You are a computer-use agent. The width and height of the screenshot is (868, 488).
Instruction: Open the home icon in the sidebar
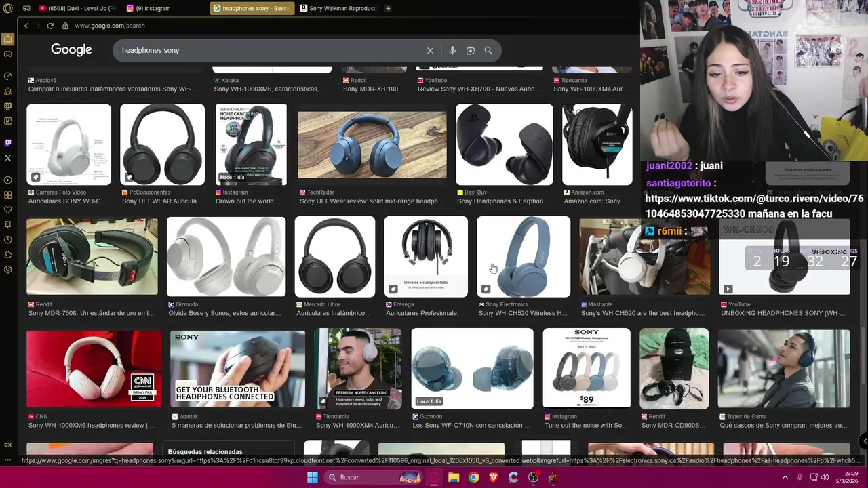click(8, 39)
